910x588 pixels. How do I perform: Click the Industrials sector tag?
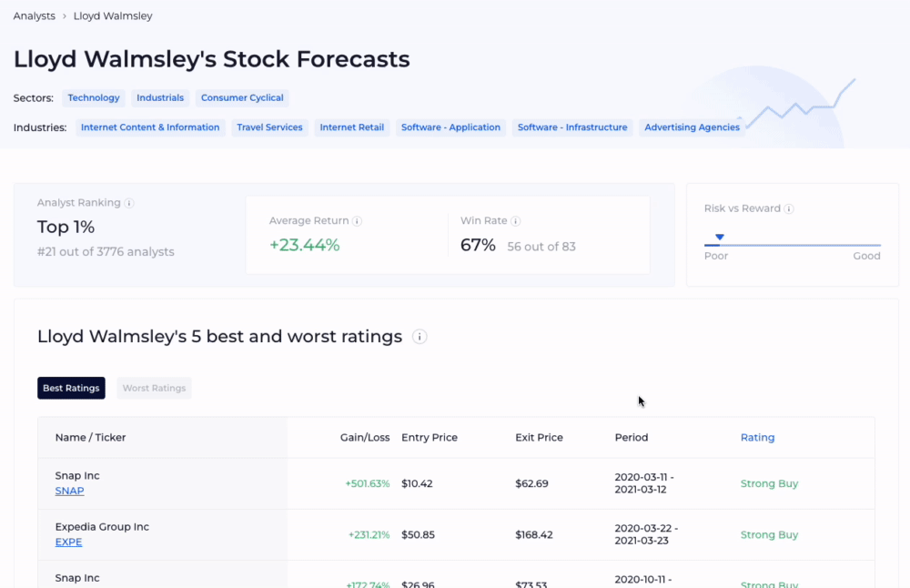[160, 97]
